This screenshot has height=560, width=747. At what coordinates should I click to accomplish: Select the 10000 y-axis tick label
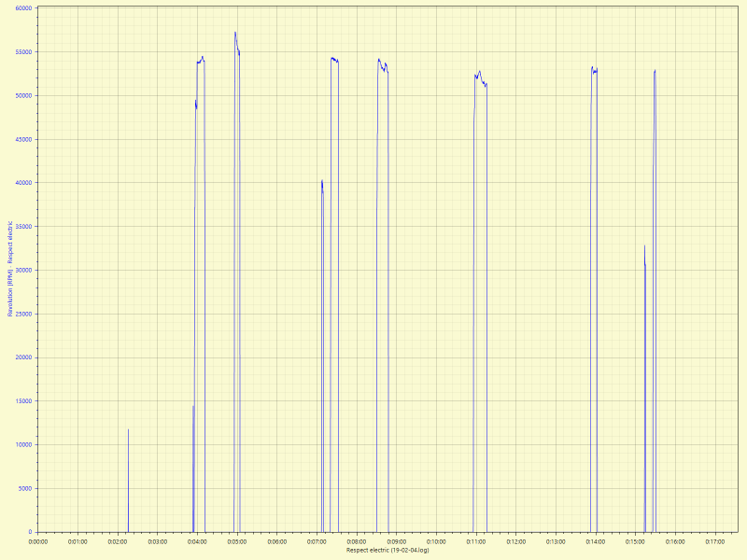coord(21,444)
